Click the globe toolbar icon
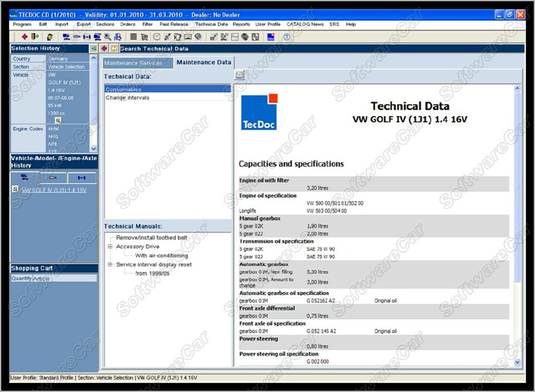Screen dimensions: 535x392 pyautogui.click(x=244, y=37)
